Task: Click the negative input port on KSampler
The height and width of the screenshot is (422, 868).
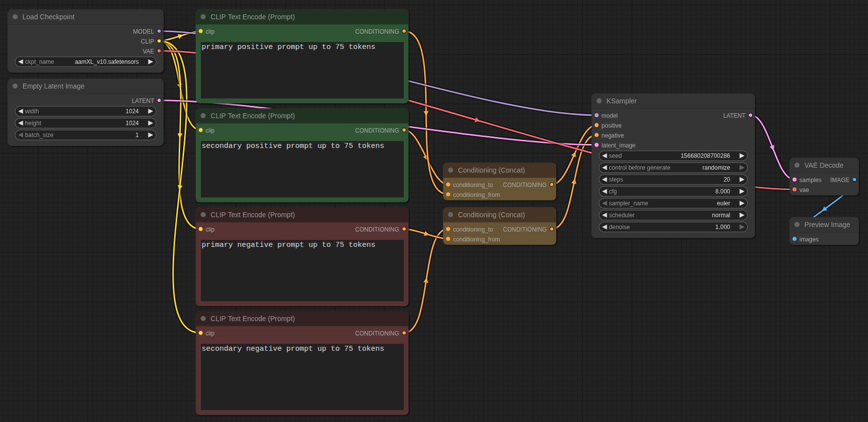Action: tap(596, 135)
